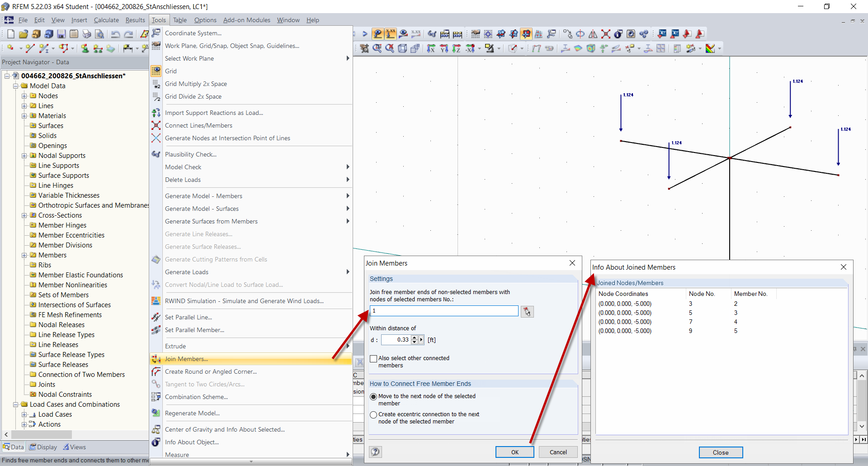
Task: Expand the Nodes tree item
Action: [x=24, y=96]
